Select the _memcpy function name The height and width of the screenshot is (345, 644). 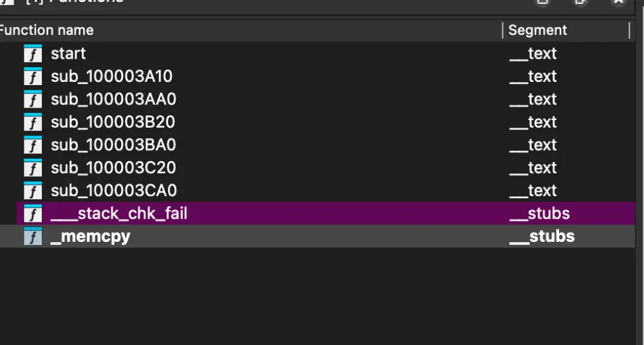pos(90,237)
